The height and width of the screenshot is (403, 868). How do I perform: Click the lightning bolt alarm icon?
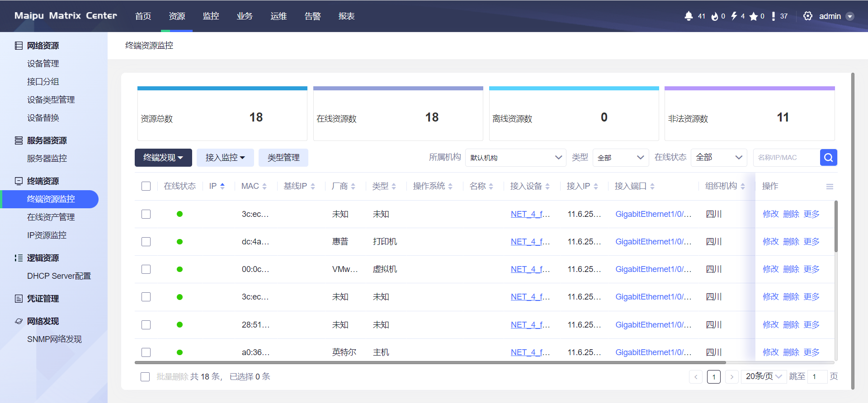[x=734, y=16]
